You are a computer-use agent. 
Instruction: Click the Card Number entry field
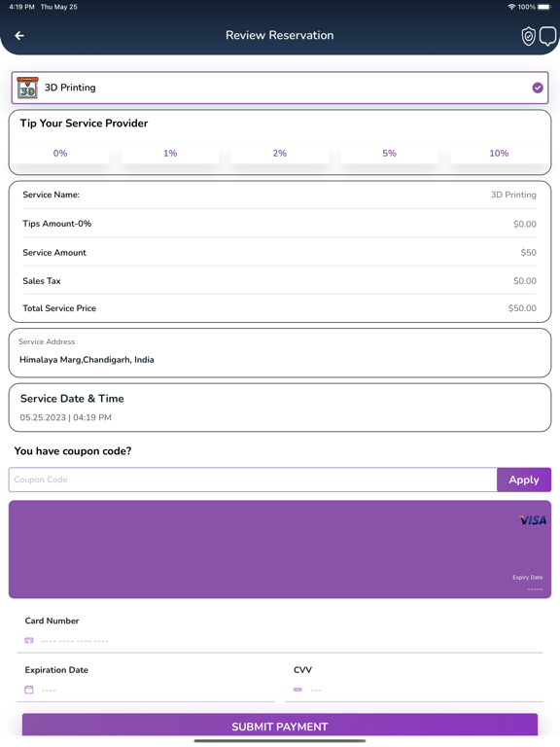[x=280, y=641]
